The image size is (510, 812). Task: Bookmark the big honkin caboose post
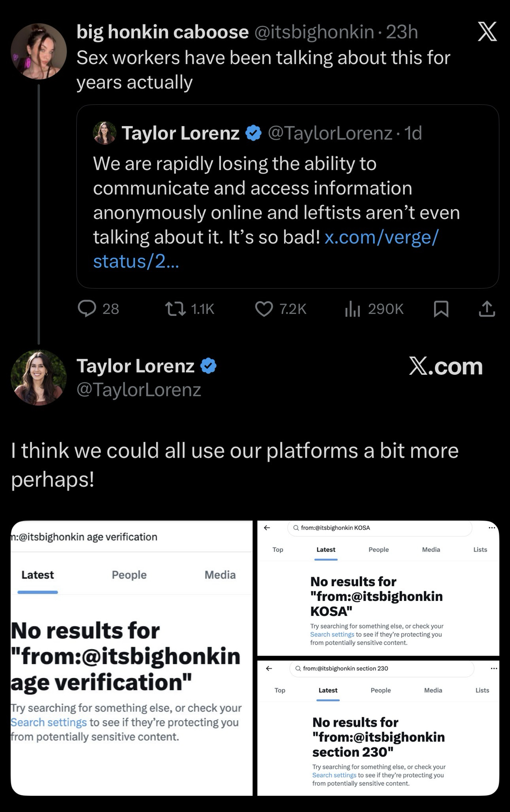pyautogui.click(x=441, y=309)
